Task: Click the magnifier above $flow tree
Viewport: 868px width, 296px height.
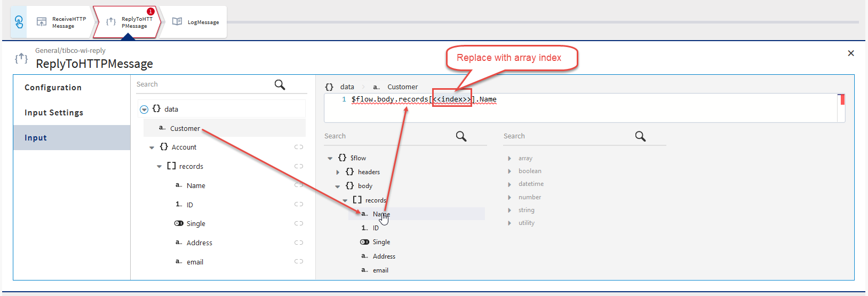Action: pos(461,136)
